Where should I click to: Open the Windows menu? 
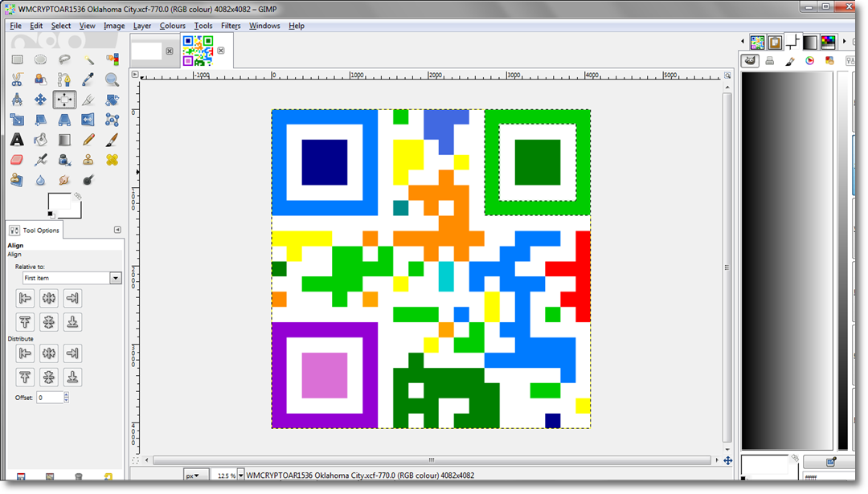(264, 26)
